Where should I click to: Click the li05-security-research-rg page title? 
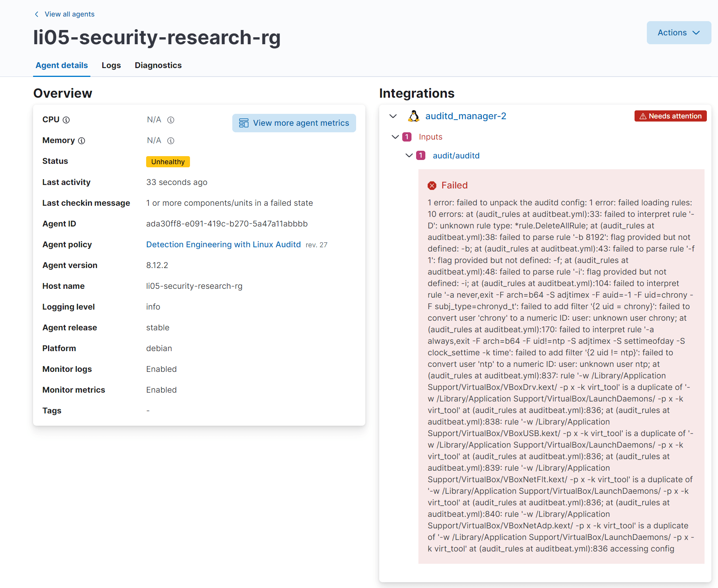(x=157, y=37)
